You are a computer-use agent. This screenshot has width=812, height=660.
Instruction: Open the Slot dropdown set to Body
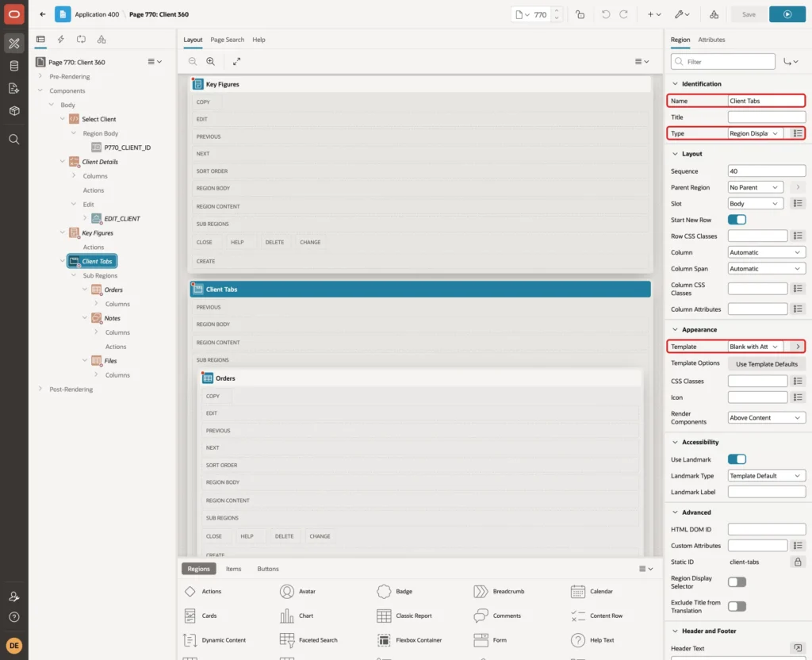[755, 204]
